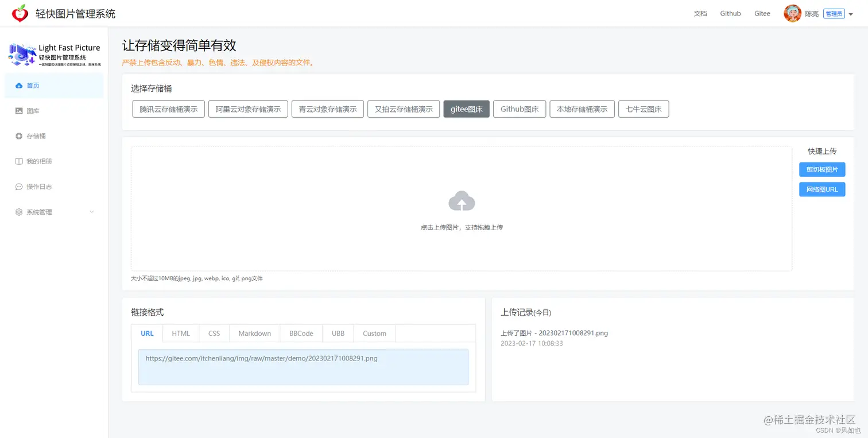Image resolution: width=868 pixels, height=438 pixels.
Task: Open the Gitee link in navbar
Action: pyautogui.click(x=762, y=13)
